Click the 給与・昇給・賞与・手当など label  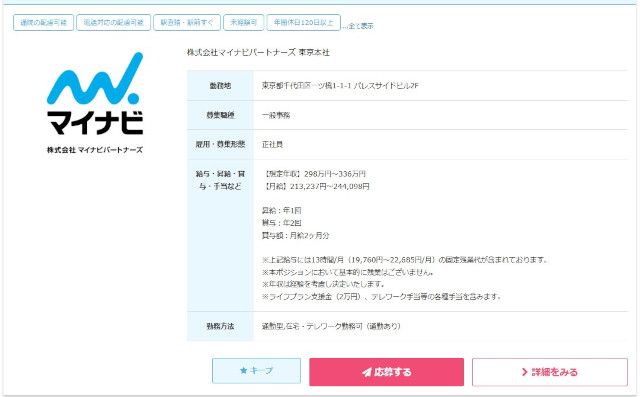[220, 180]
